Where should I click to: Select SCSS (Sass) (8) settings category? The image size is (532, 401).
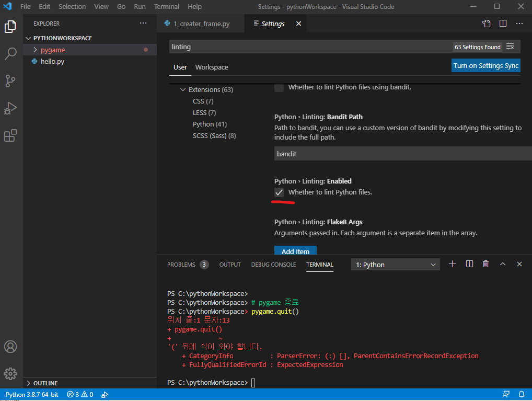click(x=214, y=136)
